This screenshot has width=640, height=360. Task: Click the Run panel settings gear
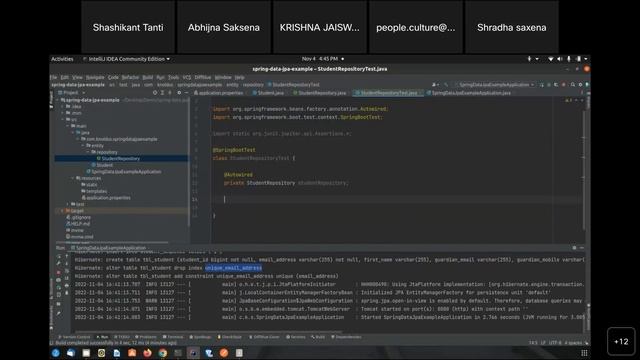574,248
